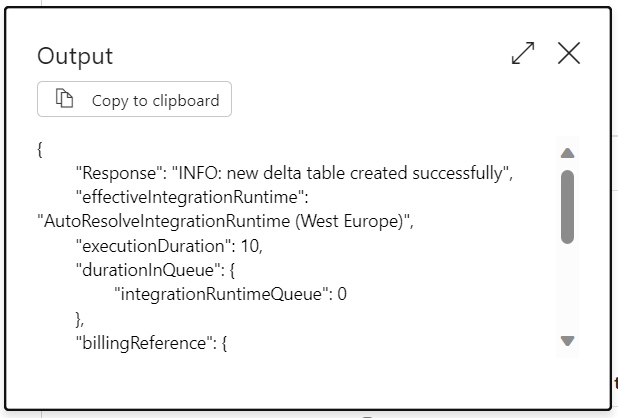Click the Copy to clipboard button
This screenshot has height=418, width=618.
(134, 99)
